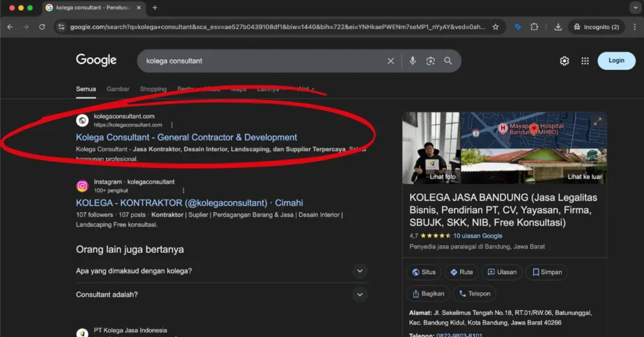Reload the page
This screenshot has height=337, width=644.
coord(42,27)
